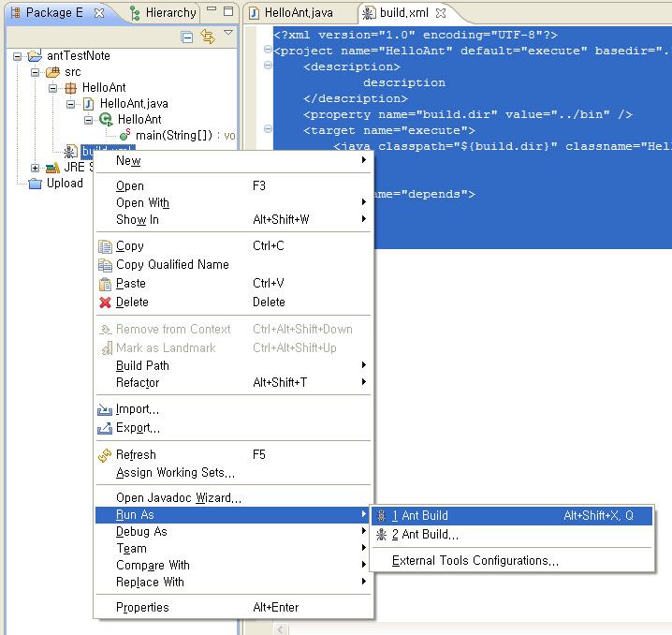The width and height of the screenshot is (672, 635).
Task: Choose Open from context menu
Action: 234,186
